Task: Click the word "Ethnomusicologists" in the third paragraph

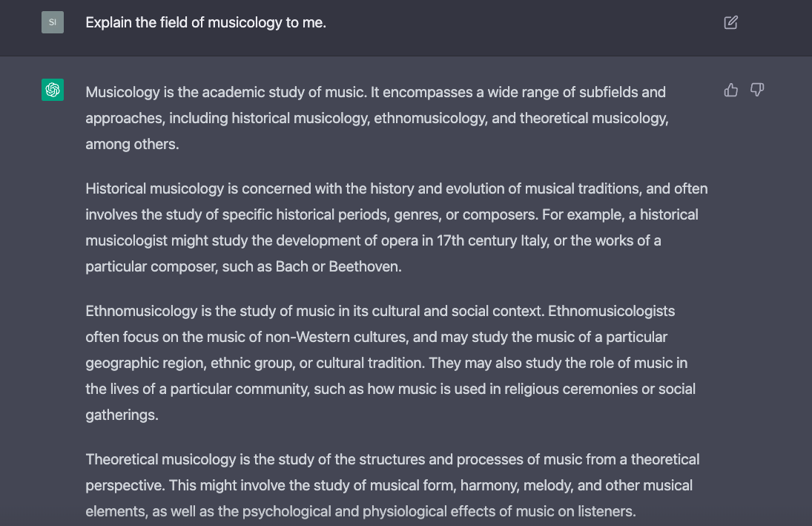Action: [611, 311]
